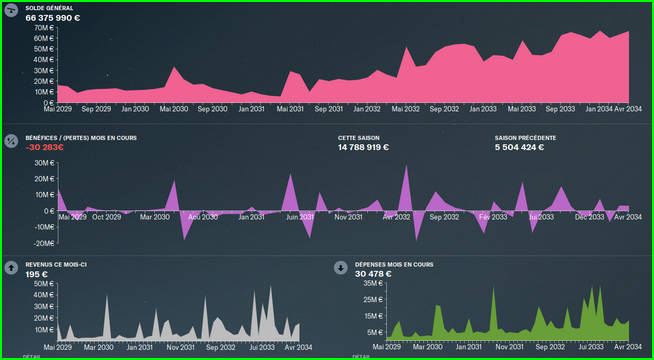Click the Revenus up-arrow icon
Viewport: 654px width, 360px height.
coord(11,268)
